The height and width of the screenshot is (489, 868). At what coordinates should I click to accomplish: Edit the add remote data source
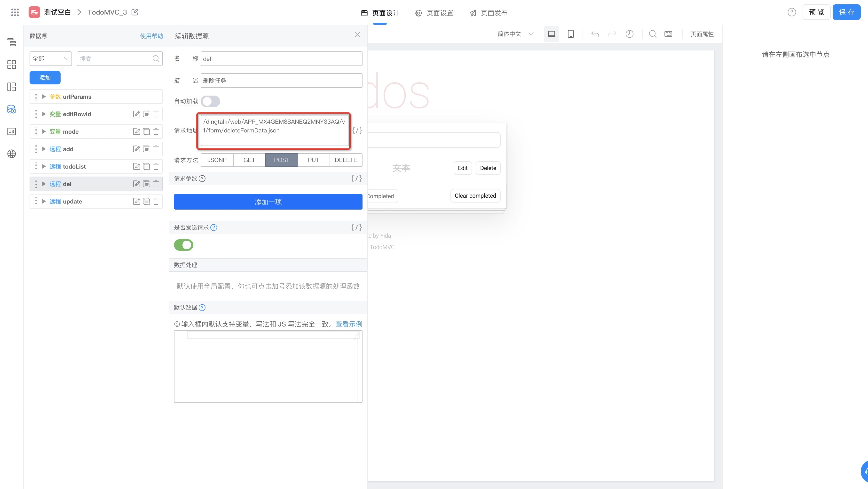tap(136, 149)
